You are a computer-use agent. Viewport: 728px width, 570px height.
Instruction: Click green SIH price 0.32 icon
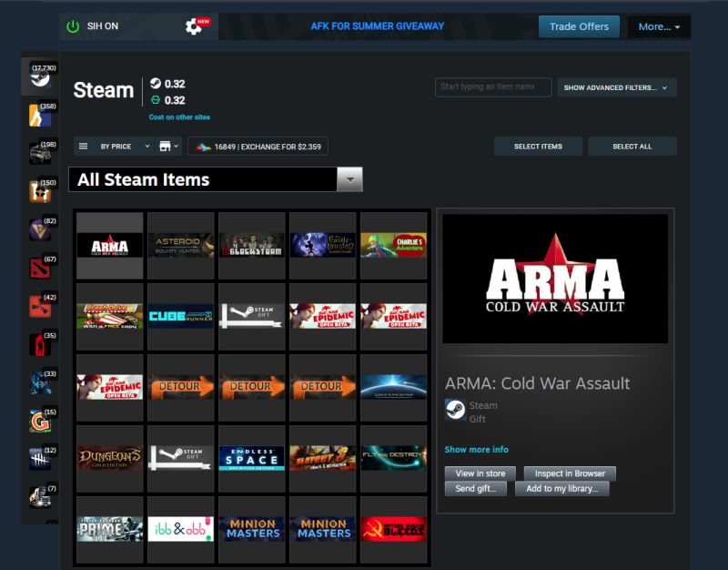pyautogui.click(x=156, y=100)
